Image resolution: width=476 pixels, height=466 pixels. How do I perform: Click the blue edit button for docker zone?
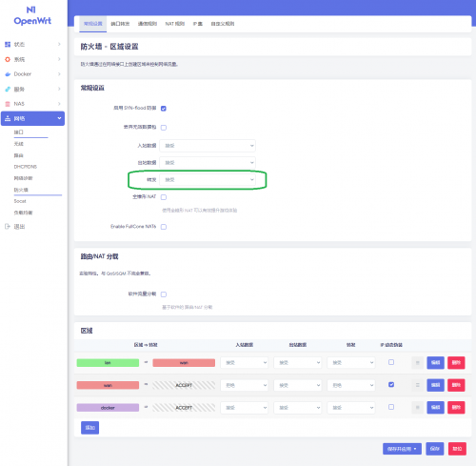[x=435, y=407]
